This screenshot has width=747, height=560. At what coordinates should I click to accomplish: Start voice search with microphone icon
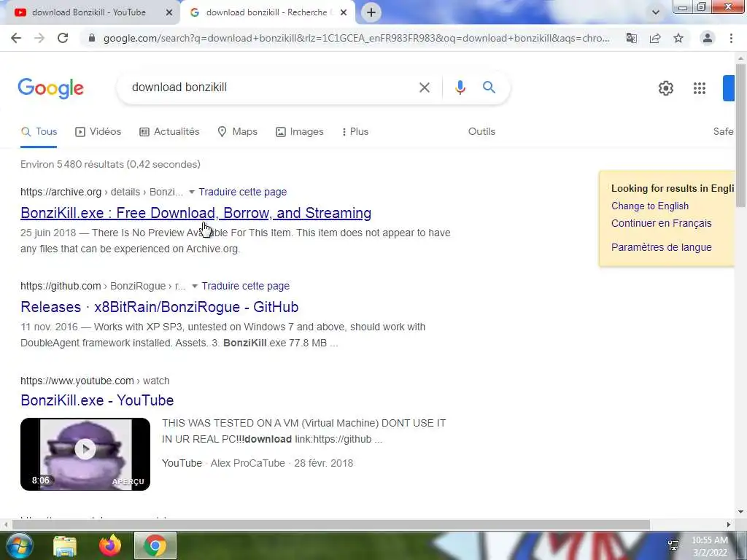(460, 87)
